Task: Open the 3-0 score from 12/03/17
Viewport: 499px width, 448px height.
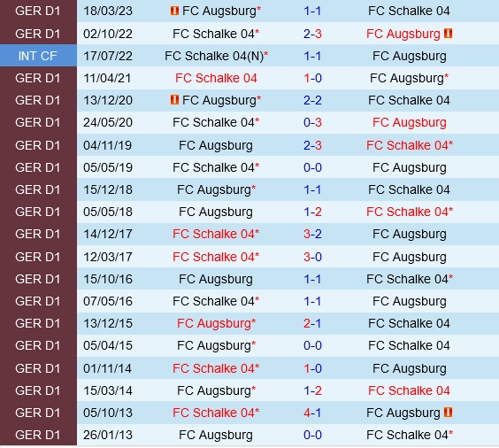Action: pos(312,257)
